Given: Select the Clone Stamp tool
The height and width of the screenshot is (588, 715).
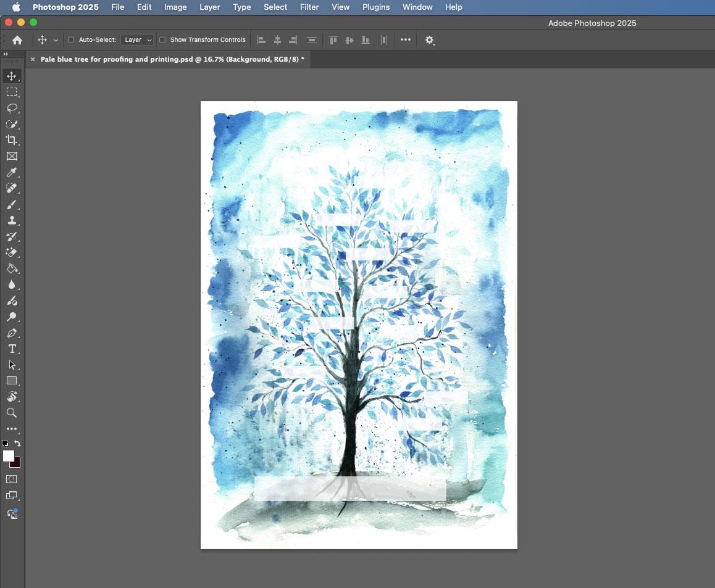Looking at the screenshot, I should click(x=12, y=220).
